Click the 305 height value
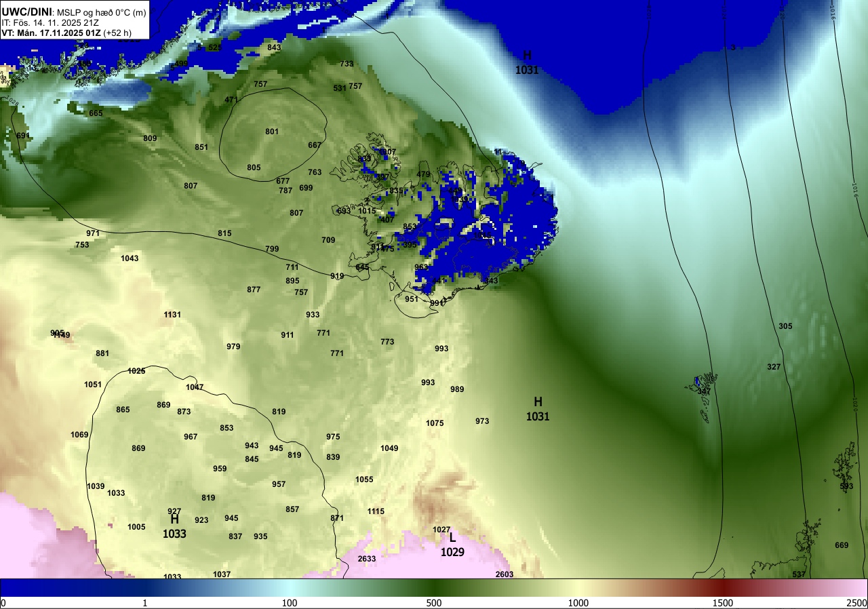This screenshot has width=868, height=609. click(x=785, y=326)
